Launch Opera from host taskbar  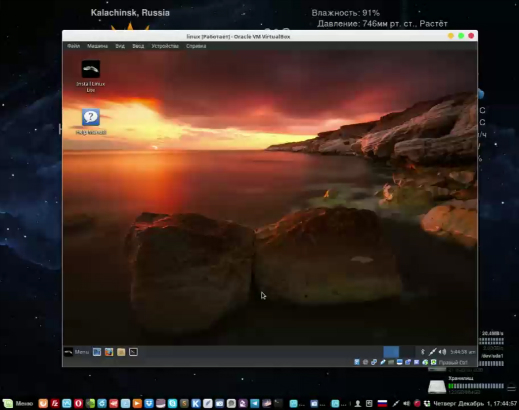click(78, 404)
